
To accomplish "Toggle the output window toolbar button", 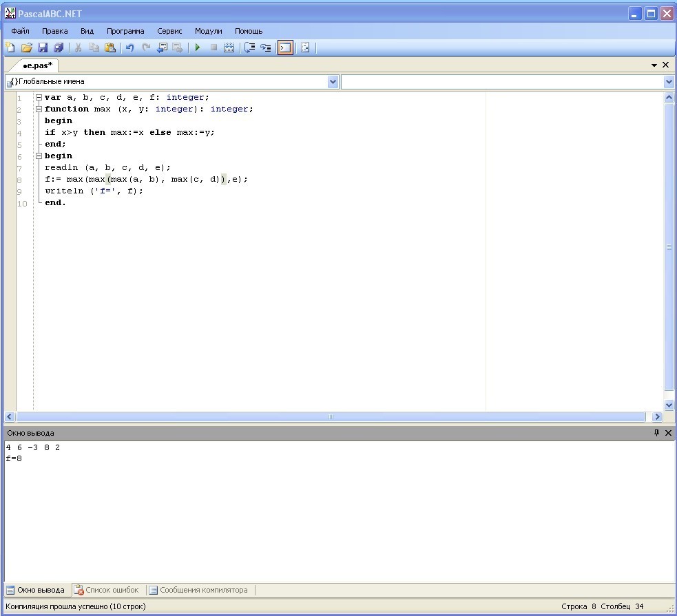I will [x=285, y=47].
